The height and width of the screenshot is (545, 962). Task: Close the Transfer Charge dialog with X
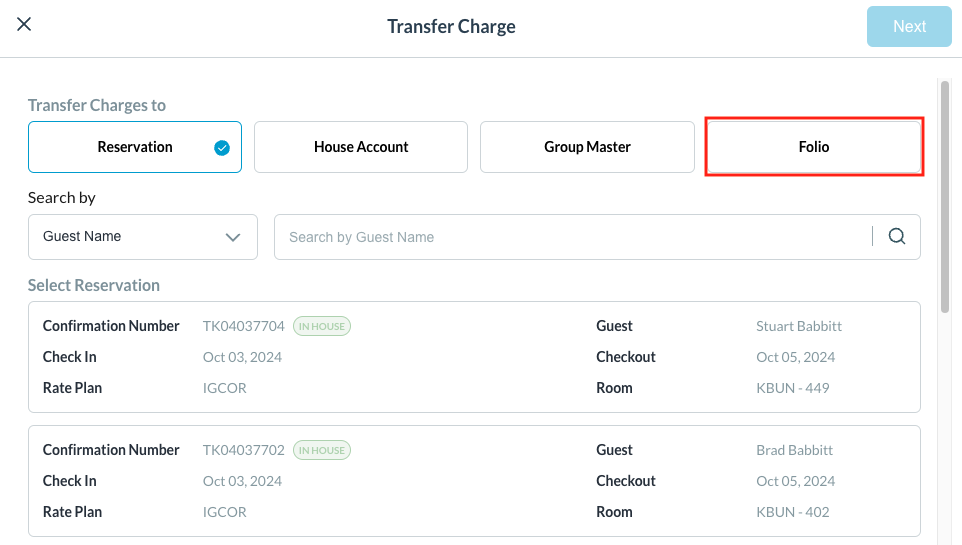[24, 25]
